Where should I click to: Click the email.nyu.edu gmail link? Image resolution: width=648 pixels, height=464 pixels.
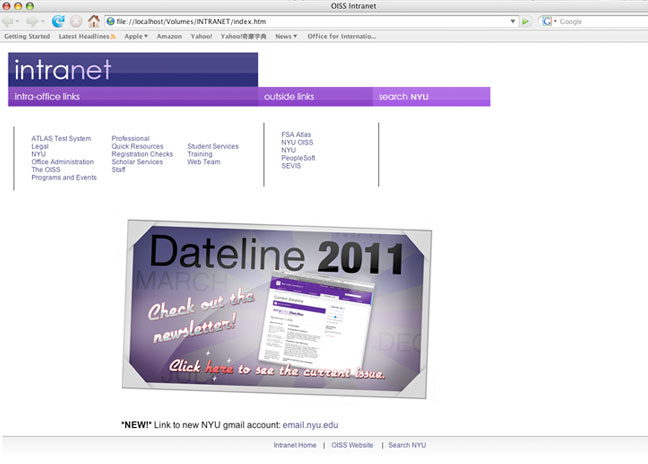coord(317,425)
